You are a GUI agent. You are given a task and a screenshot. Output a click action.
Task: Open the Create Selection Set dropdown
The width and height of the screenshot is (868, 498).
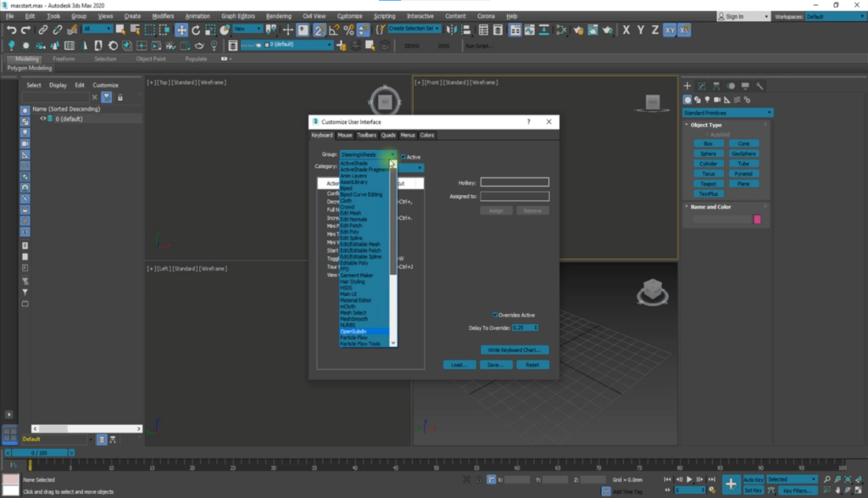pyautogui.click(x=414, y=28)
